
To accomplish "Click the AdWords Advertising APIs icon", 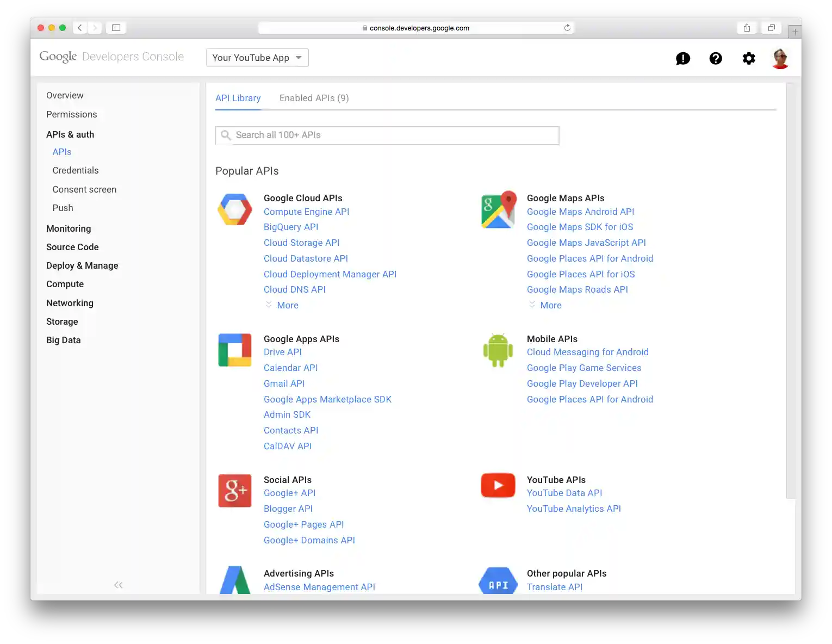I will click(235, 580).
